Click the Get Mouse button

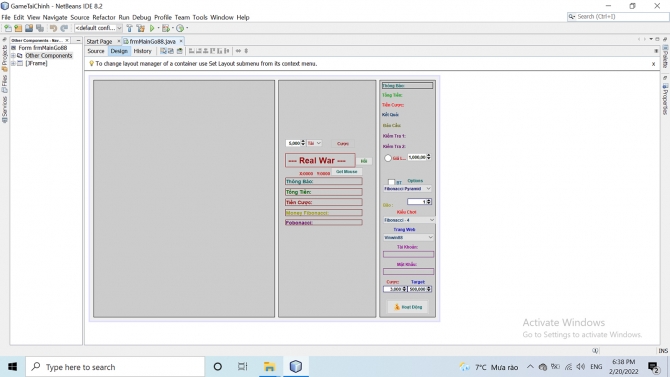click(347, 171)
